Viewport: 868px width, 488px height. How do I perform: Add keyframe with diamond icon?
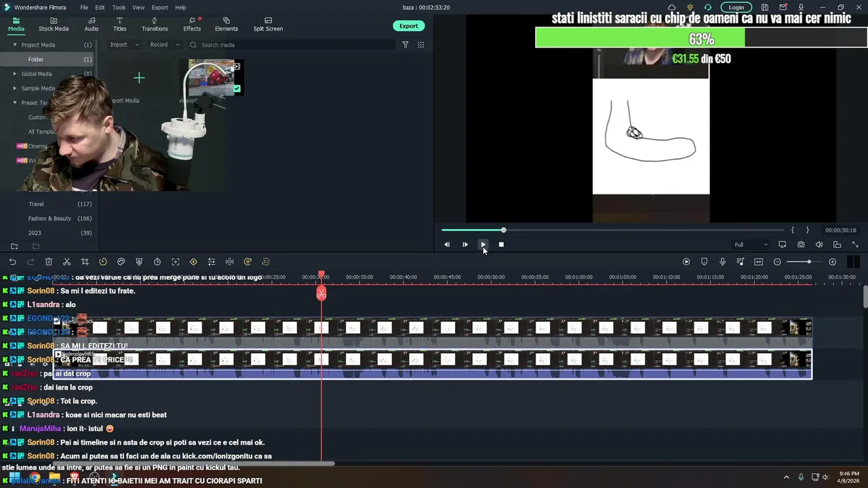point(193,262)
